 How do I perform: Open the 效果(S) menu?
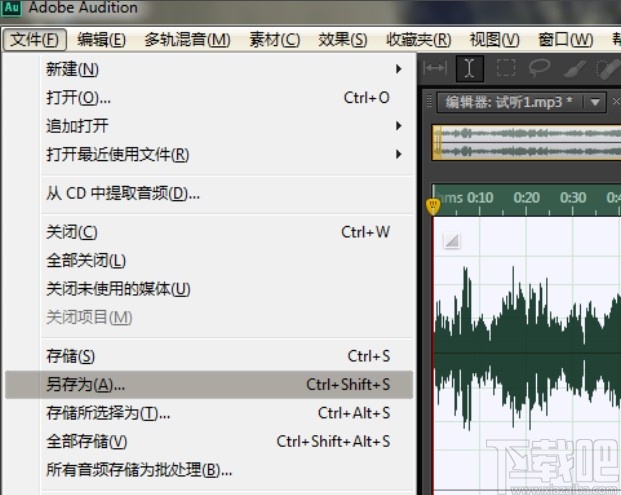pyautogui.click(x=343, y=40)
